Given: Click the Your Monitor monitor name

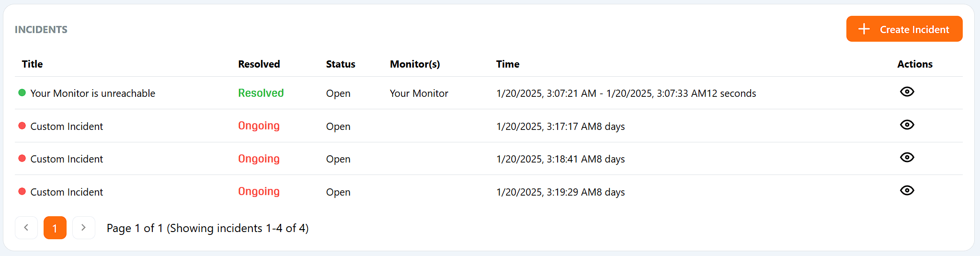Looking at the screenshot, I should [419, 93].
